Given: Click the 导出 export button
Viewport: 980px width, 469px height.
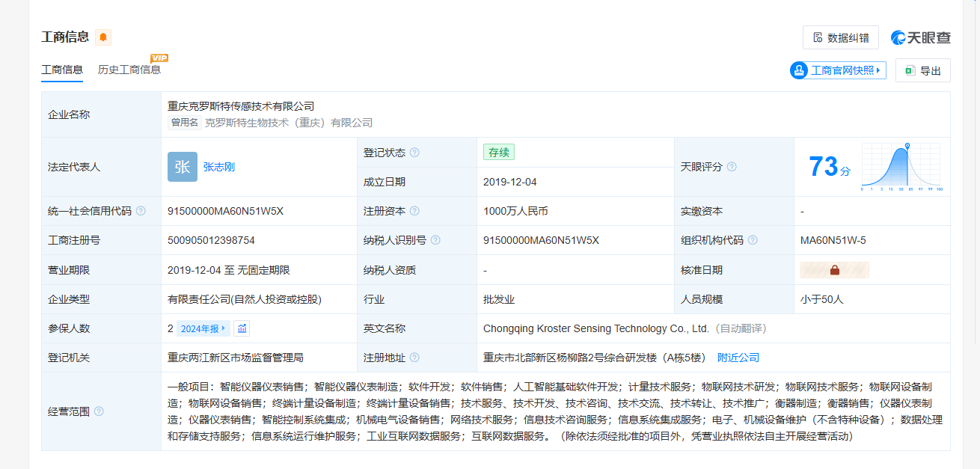Looking at the screenshot, I should 922,70.
